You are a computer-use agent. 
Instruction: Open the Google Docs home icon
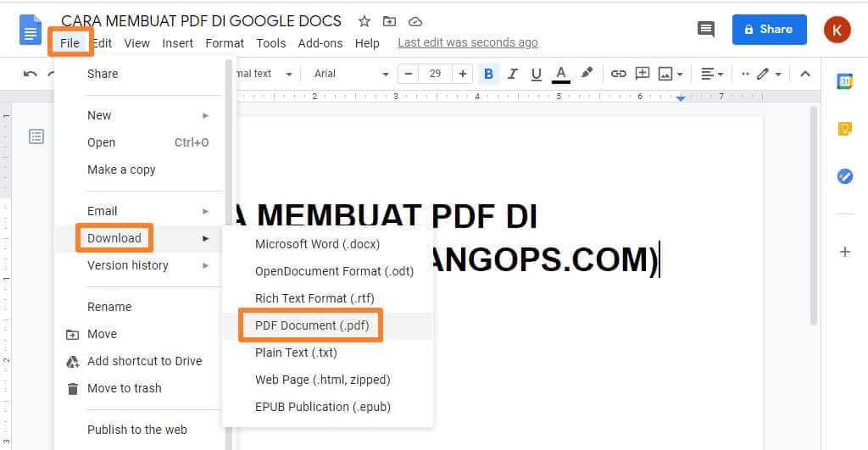click(x=31, y=30)
